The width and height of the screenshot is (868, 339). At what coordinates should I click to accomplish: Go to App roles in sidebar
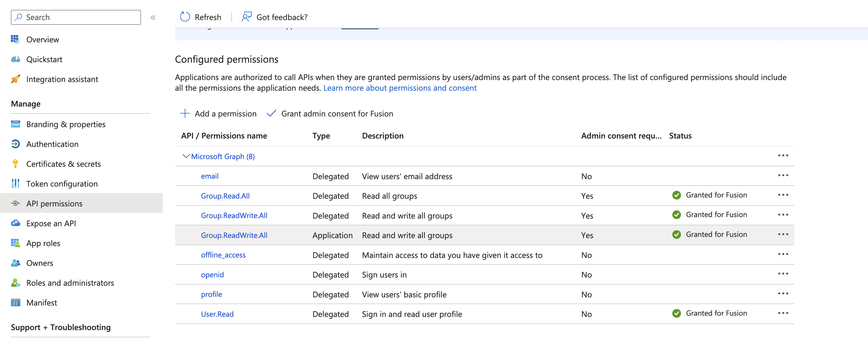[x=43, y=243]
